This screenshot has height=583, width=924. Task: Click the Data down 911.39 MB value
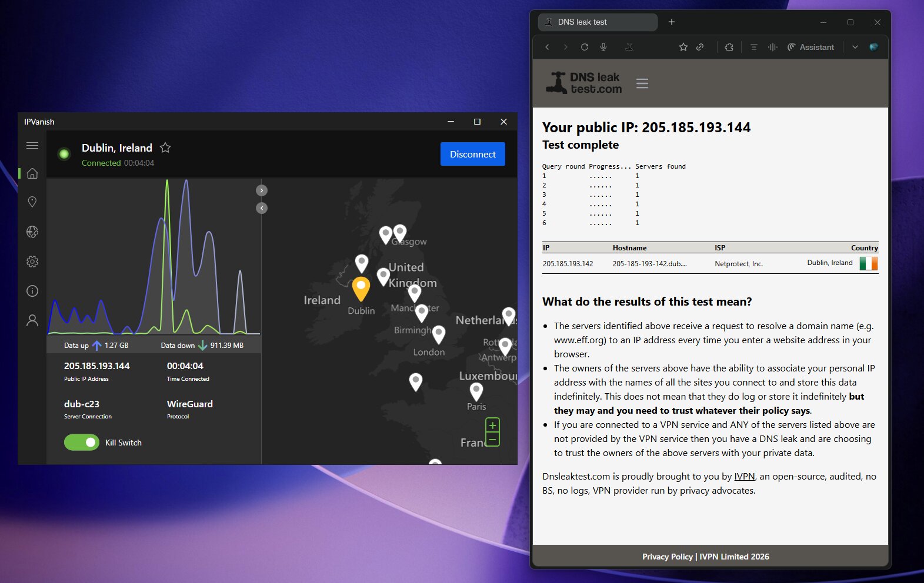pyautogui.click(x=227, y=346)
